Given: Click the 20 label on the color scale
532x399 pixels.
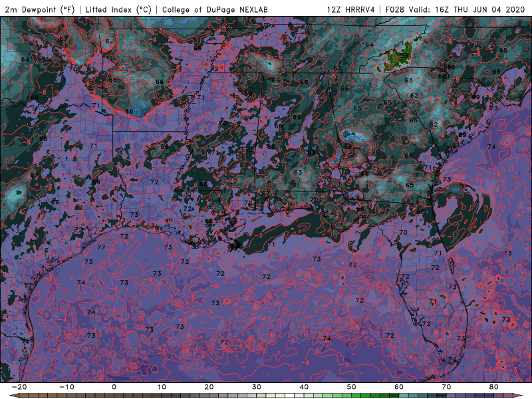Looking at the screenshot, I should coord(209,387).
